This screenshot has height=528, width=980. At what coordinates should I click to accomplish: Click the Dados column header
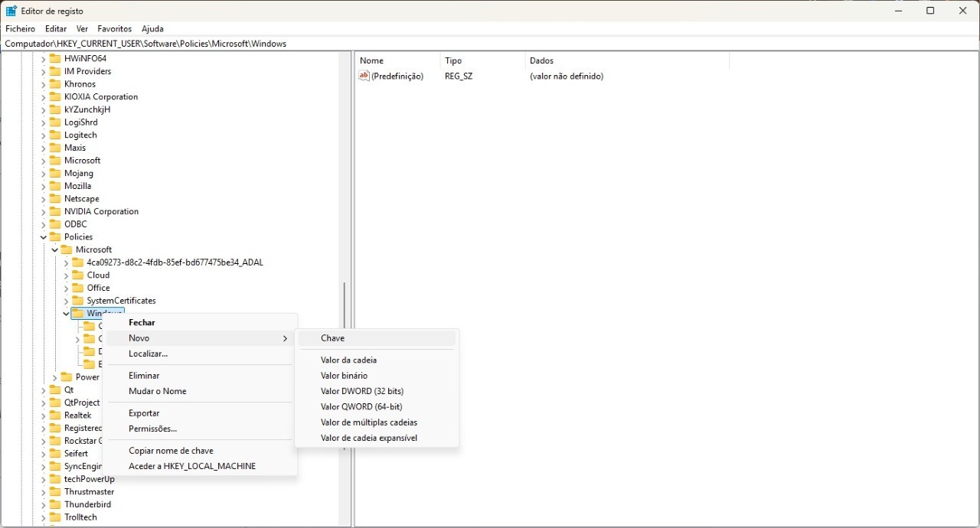click(x=541, y=60)
